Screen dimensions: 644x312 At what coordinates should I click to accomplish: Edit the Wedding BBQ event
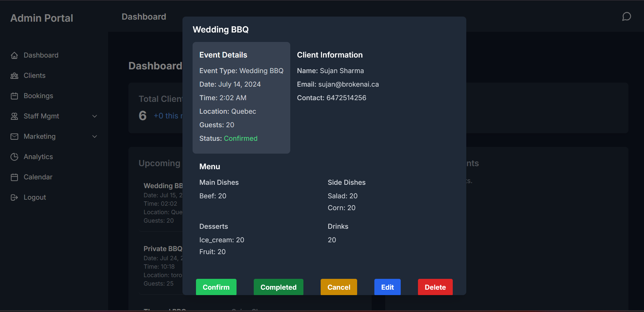[387, 287]
